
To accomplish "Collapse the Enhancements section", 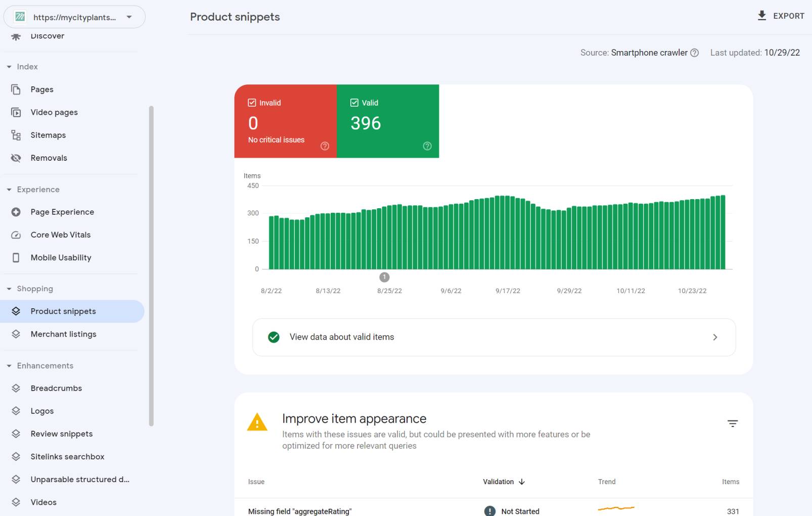I will tap(9, 366).
